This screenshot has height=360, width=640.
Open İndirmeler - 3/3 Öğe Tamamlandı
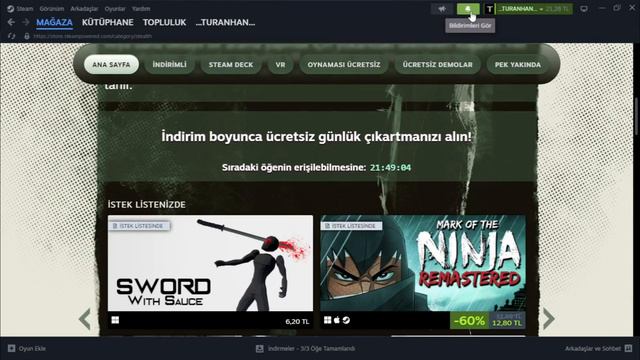coord(311,349)
